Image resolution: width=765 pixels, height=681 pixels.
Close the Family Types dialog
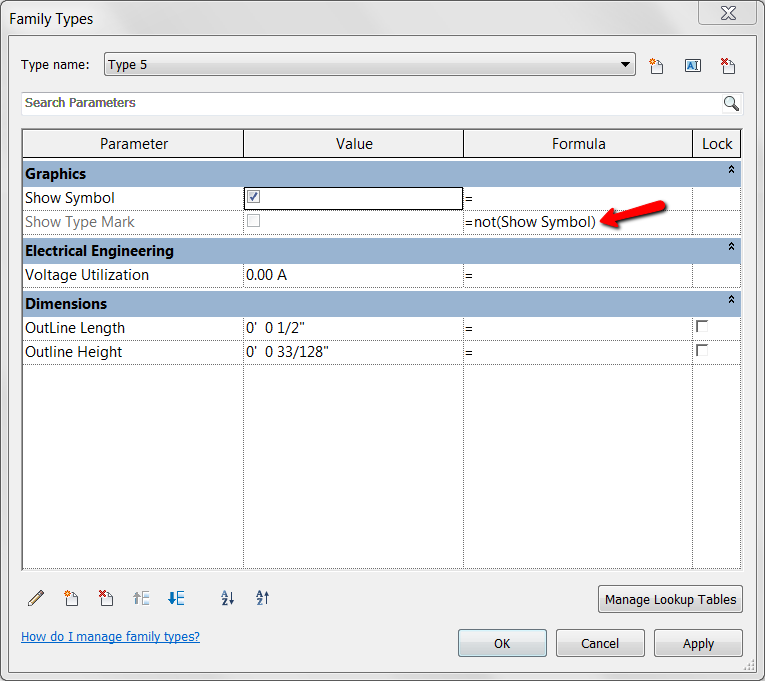(x=727, y=13)
